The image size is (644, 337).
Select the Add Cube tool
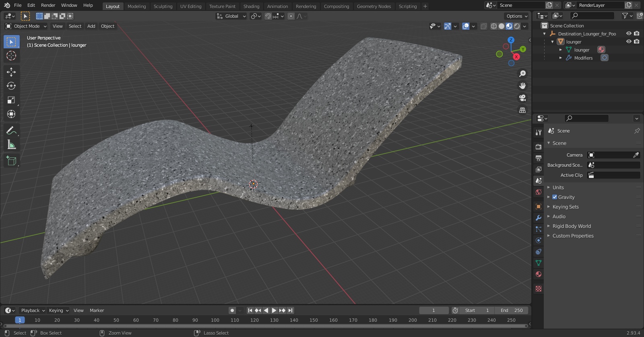(x=11, y=161)
